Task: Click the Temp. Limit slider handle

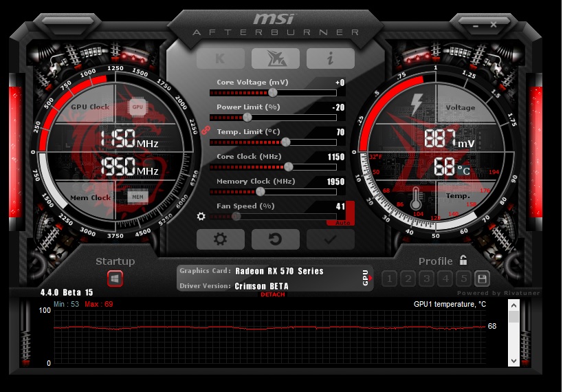Action: (x=286, y=142)
